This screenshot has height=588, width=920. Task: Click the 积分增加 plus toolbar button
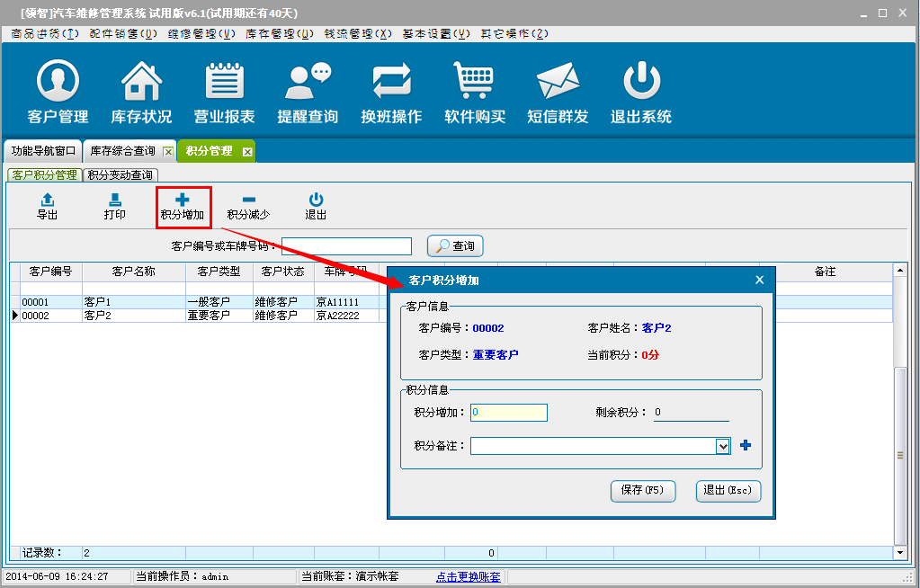point(183,207)
